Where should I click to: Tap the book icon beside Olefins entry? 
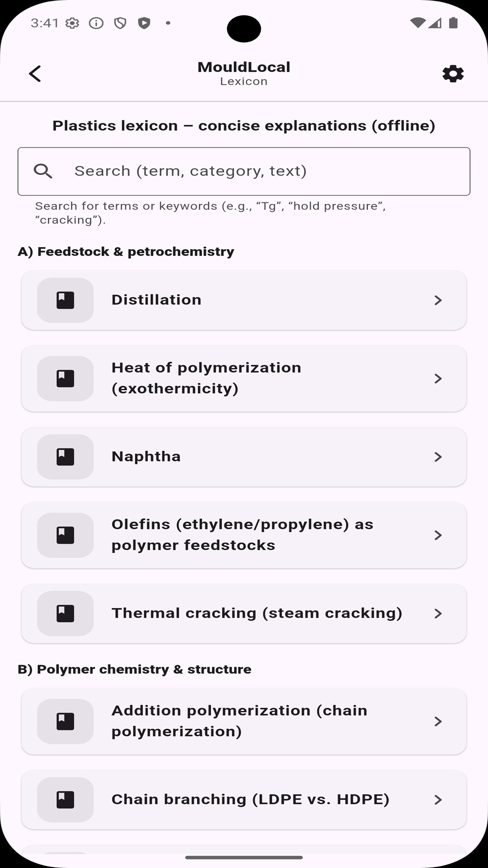coord(65,535)
